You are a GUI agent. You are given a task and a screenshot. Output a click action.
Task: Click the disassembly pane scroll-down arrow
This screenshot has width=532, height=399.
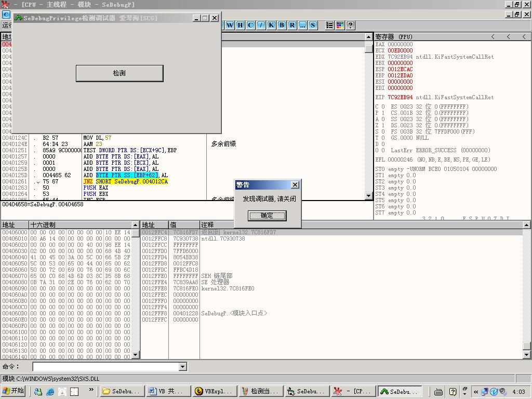coord(369,196)
